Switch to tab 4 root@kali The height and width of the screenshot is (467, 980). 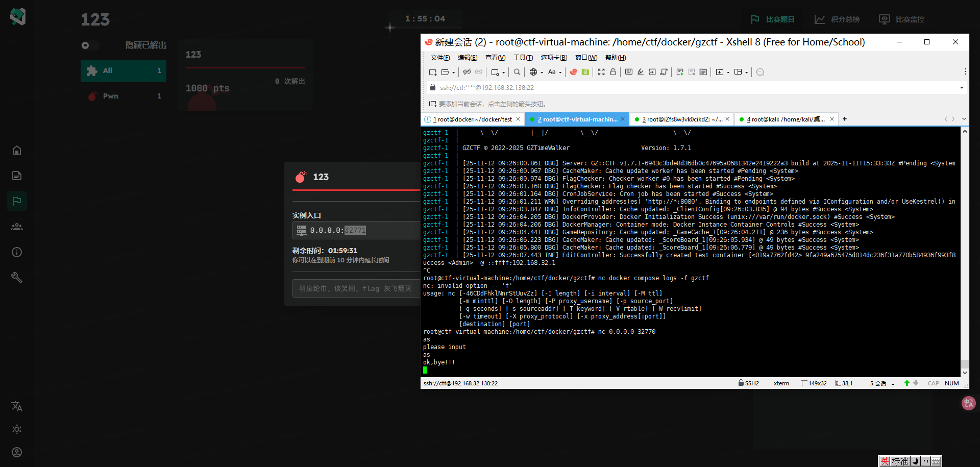pyautogui.click(x=785, y=119)
